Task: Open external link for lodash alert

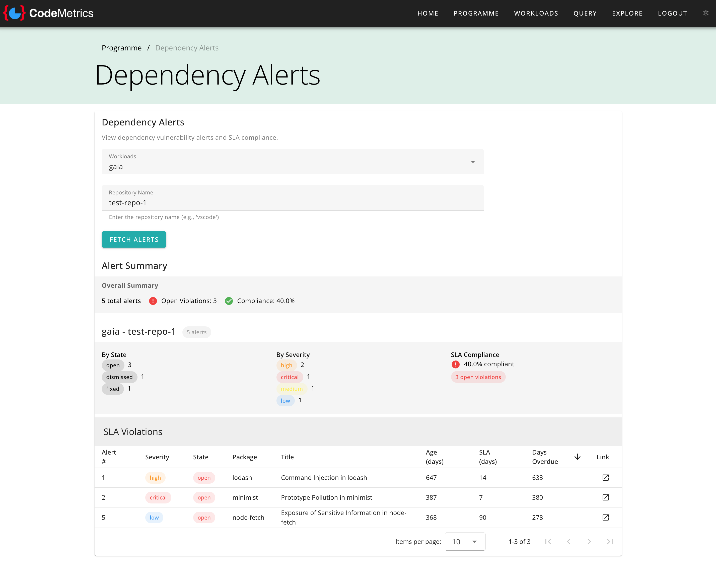Action: coord(606,478)
